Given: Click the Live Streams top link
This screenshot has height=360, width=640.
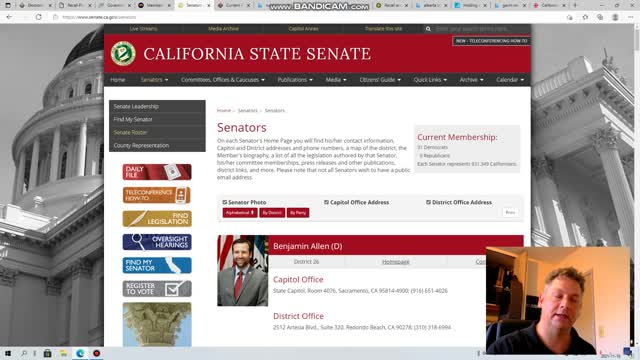Looking at the screenshot, I should click(x=143, y=29).
